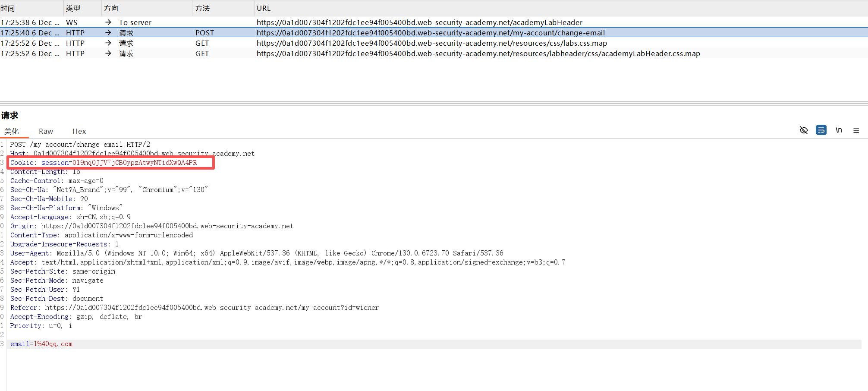This screenshot has height=391, width=868.
Task: Click the crossed-out eye icon in request panel
Action: pos(803,130)
